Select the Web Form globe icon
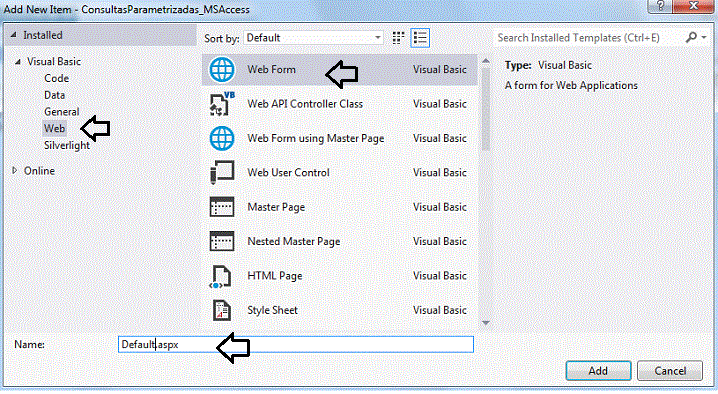This screenshot has width=718, height=394. [222, 70]
